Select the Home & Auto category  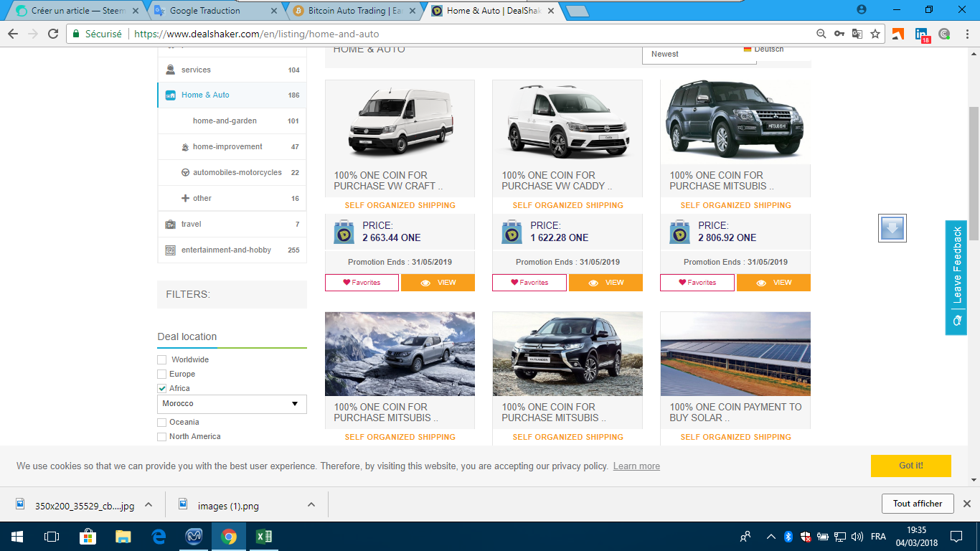pyautogui.click(x=232, y=95)
